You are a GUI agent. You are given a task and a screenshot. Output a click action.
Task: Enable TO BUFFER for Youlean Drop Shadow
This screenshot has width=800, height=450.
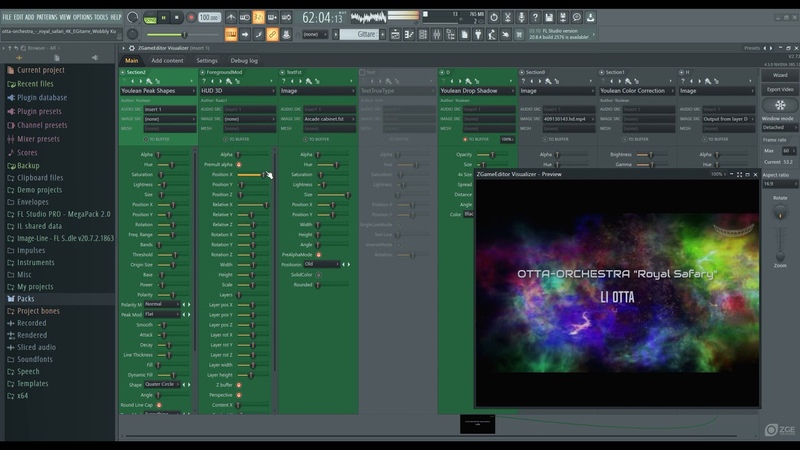pos(465,139)
